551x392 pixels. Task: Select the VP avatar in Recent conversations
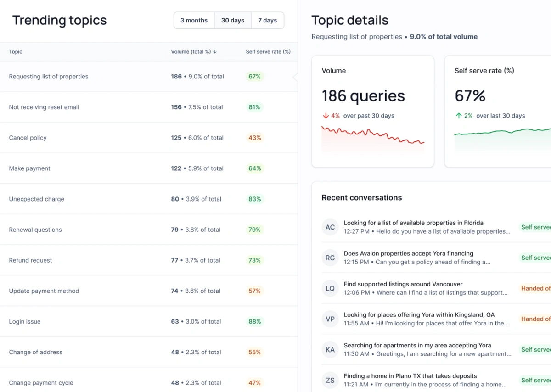tap(330, 319)
